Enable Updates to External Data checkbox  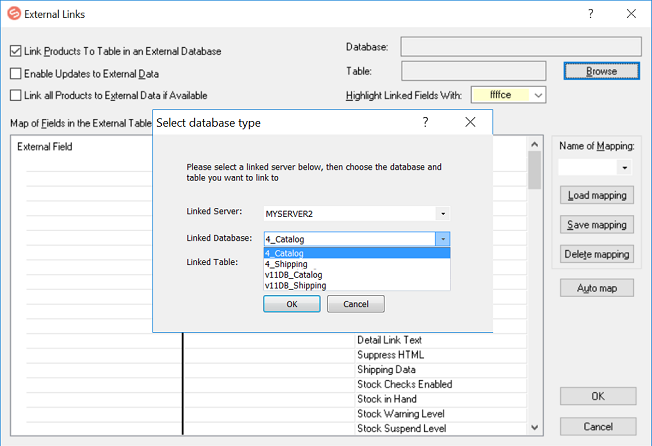16,73
